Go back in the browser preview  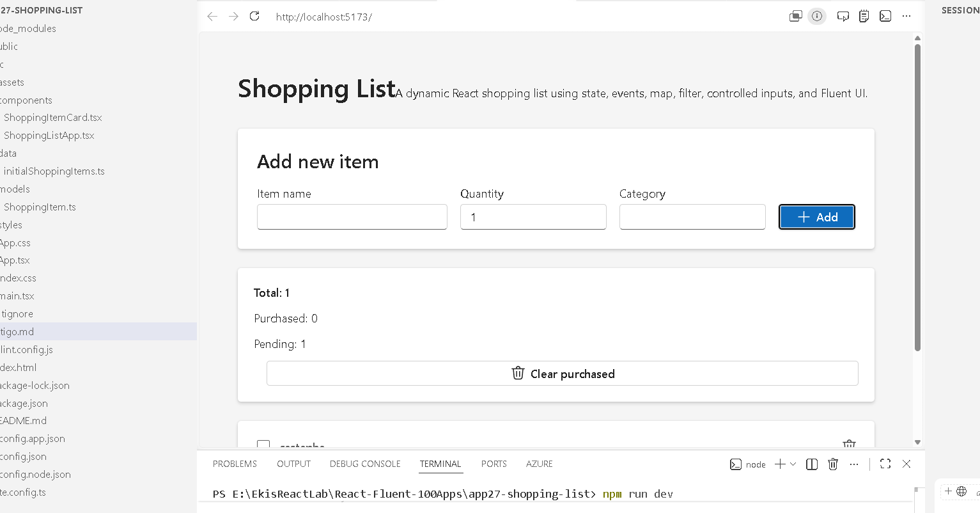click(x=212, y=17)
